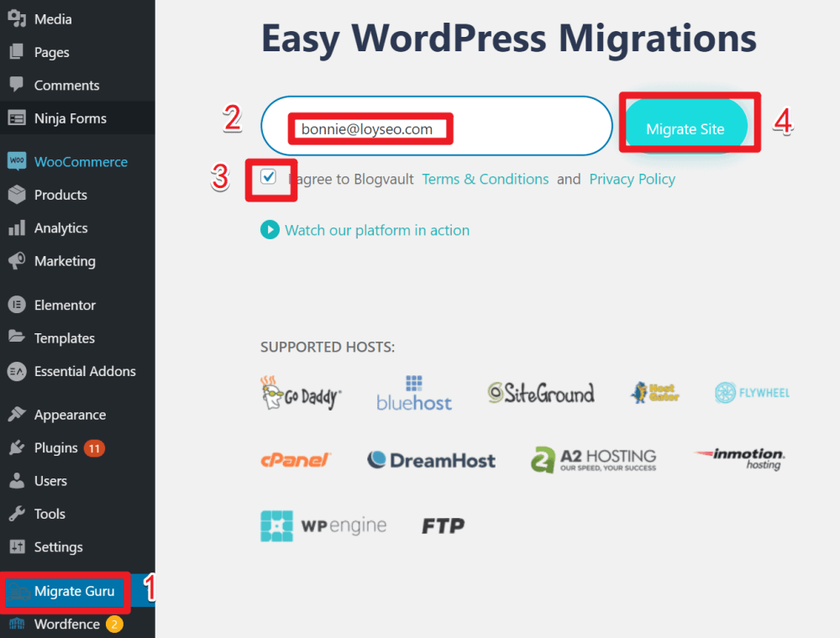840x638 pixels.
Task: Click the Media sidebar icon
Action: pos(17,18)
